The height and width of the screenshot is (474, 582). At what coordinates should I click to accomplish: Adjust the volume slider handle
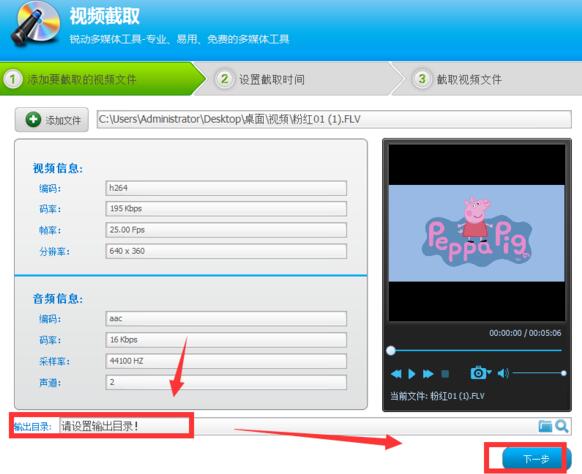click(x=563, y=373)
